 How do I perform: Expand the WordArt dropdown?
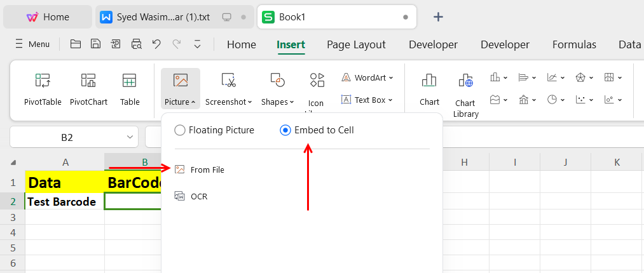tap(367, 77)
